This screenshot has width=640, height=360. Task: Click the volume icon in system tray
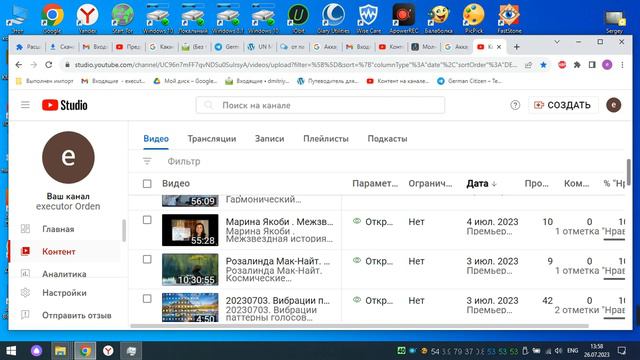tap(558, 351)
